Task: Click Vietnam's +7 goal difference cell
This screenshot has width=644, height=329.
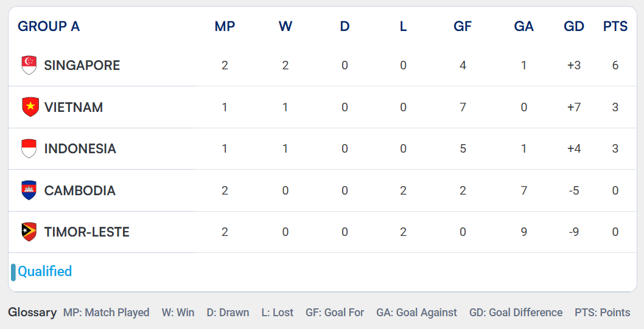Action: (x=574, y=107)
